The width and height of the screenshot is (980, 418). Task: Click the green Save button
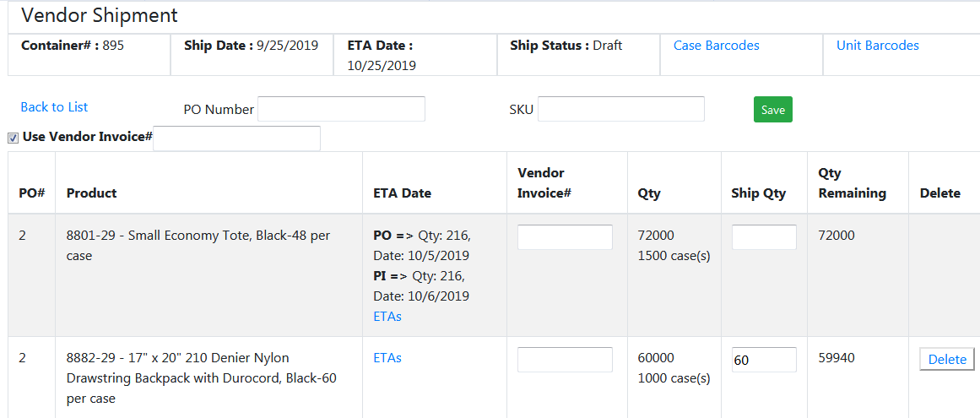click(772, 110)
